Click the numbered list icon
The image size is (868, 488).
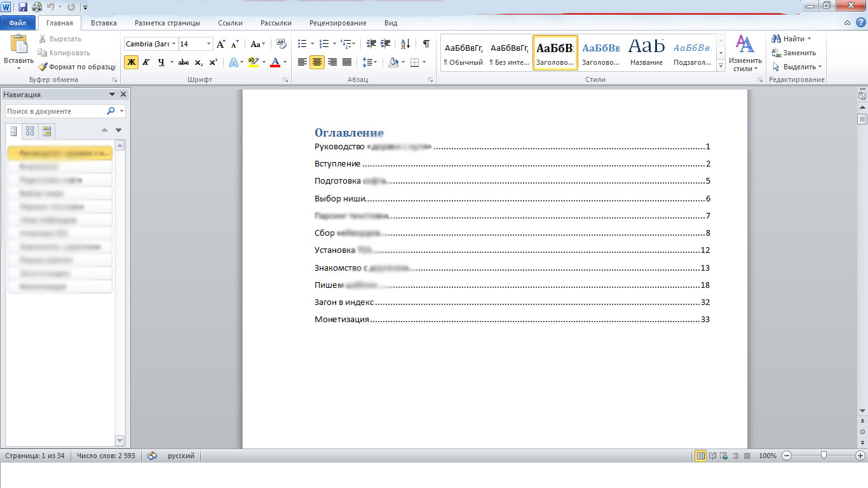click(x=324, y=44)
